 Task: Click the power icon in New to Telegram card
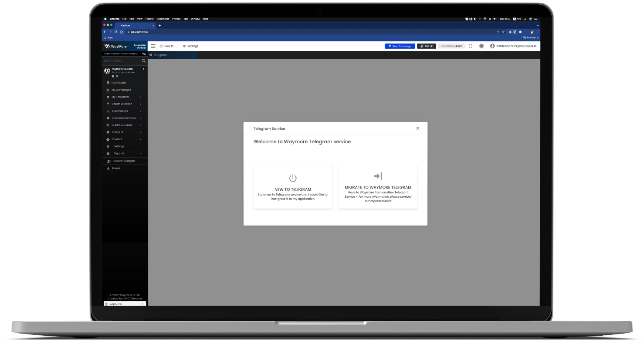click(x=293, y=178)
